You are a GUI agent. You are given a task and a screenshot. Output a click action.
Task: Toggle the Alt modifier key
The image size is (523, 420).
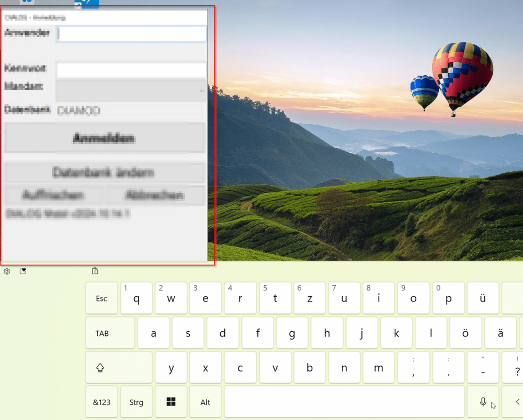coord(206,402)
